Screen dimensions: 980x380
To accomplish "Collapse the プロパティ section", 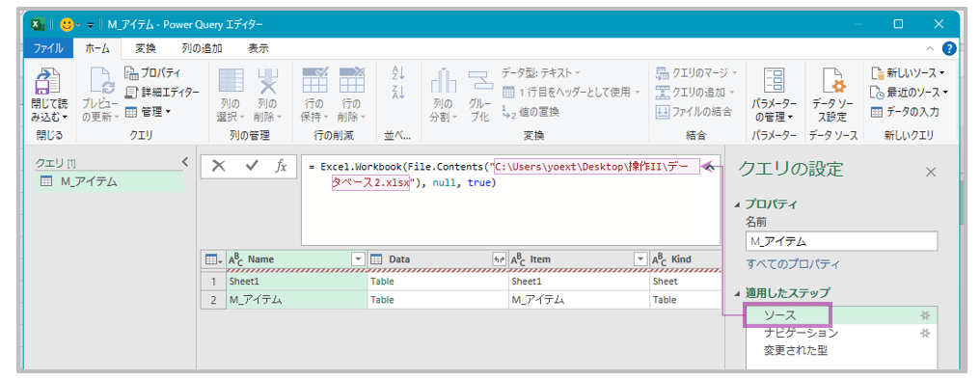I will pyautogui.click(x=738, y=204).
